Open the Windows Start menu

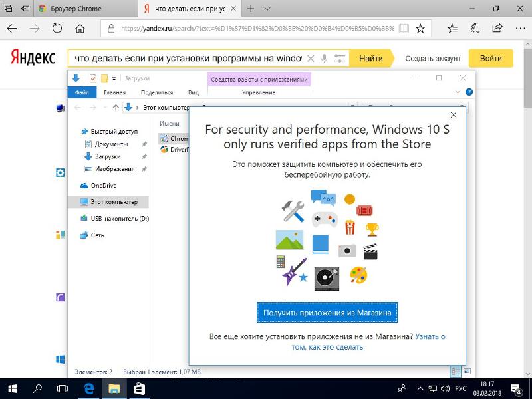12,388
